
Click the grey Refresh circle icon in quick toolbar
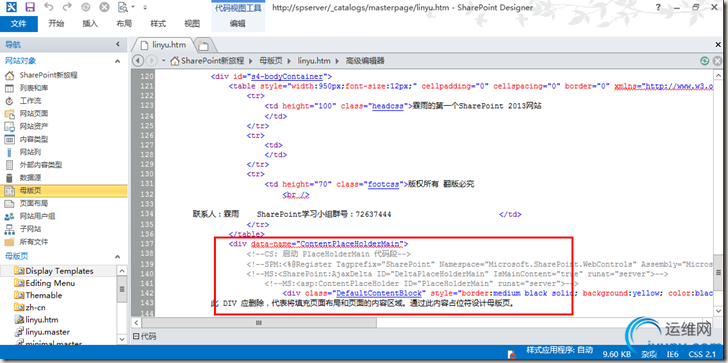(86, 7)
